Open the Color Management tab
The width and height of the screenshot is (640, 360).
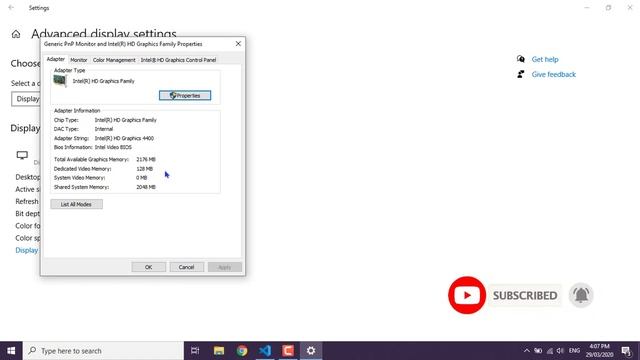coord(114,60)
